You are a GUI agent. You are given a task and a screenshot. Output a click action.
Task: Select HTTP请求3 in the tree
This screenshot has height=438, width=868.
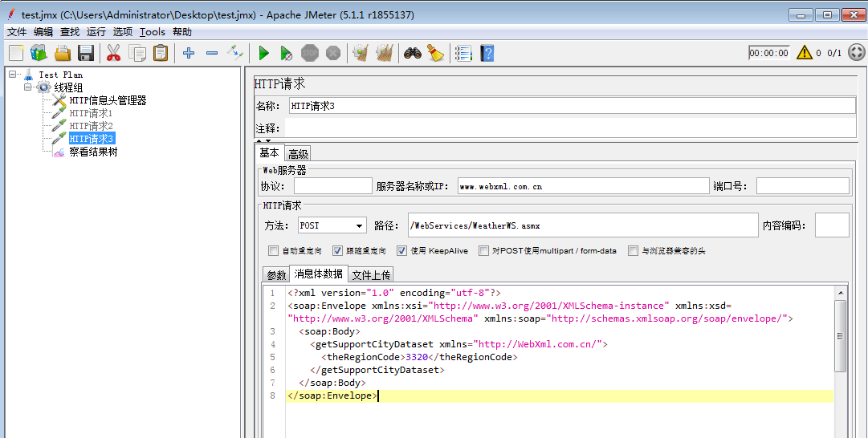point(92,138)
